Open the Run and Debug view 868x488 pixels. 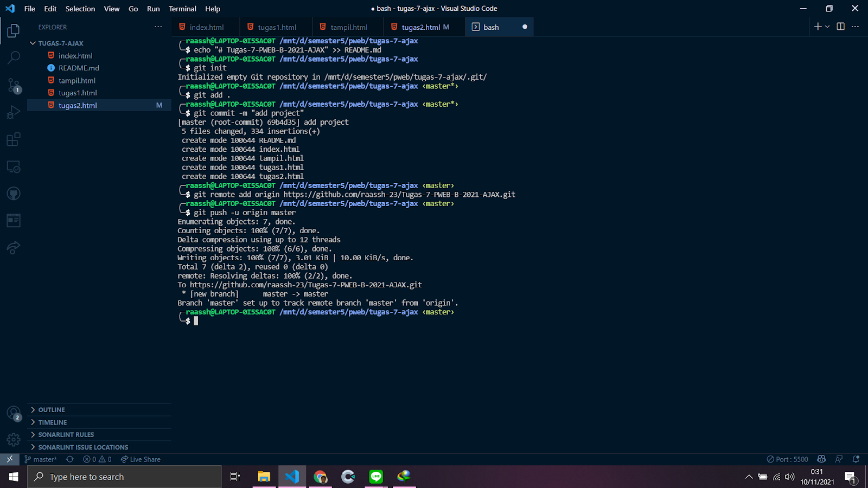[14, 112]
